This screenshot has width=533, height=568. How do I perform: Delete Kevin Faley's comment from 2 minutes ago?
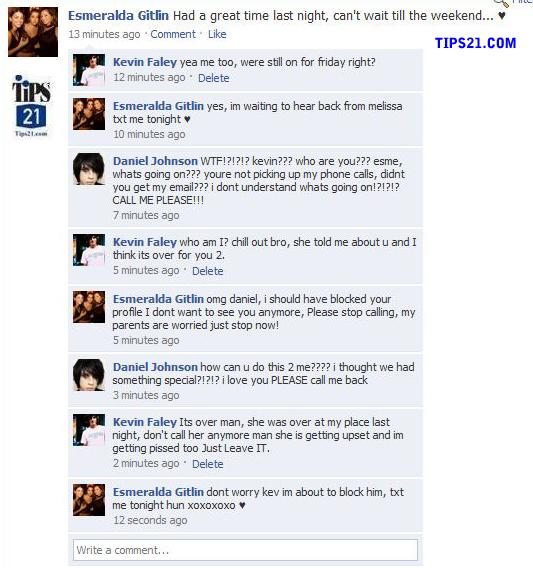[x=208, y=464]
